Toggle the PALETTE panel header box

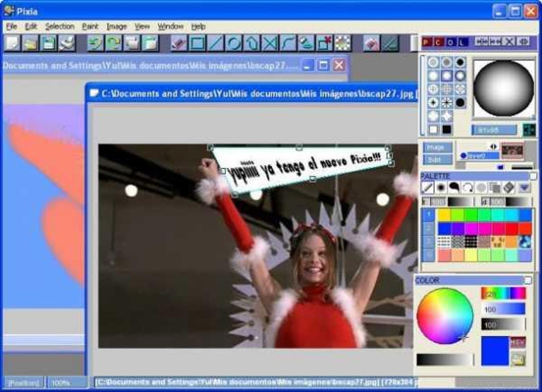coord(533,176)
